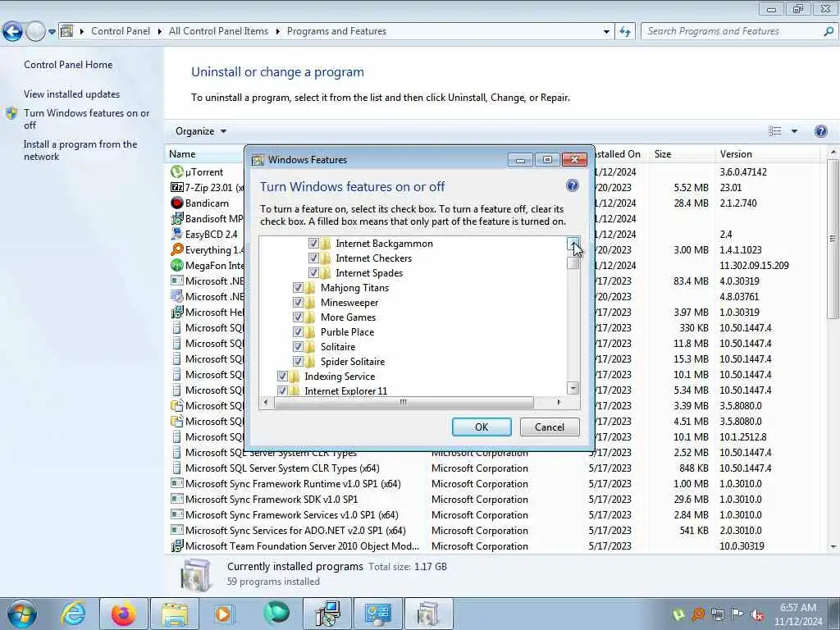Click the volume icon in the system tray
840x630 pixels.
[x=757, y=615]
